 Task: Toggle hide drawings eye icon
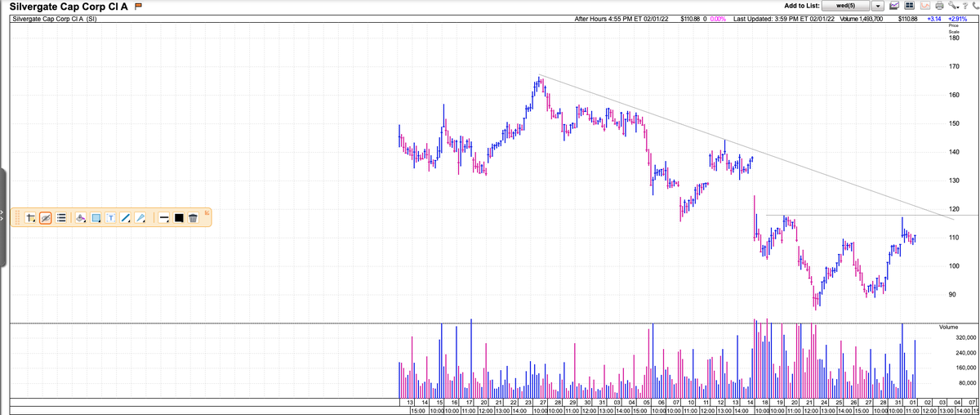click(x=45, y=218)
